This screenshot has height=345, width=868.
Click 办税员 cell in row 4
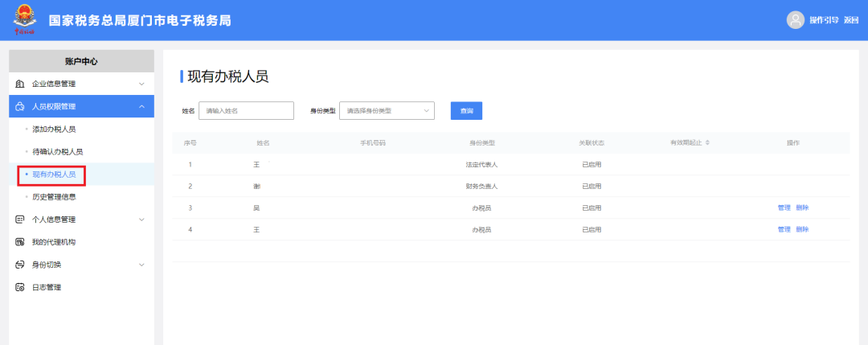481,230
